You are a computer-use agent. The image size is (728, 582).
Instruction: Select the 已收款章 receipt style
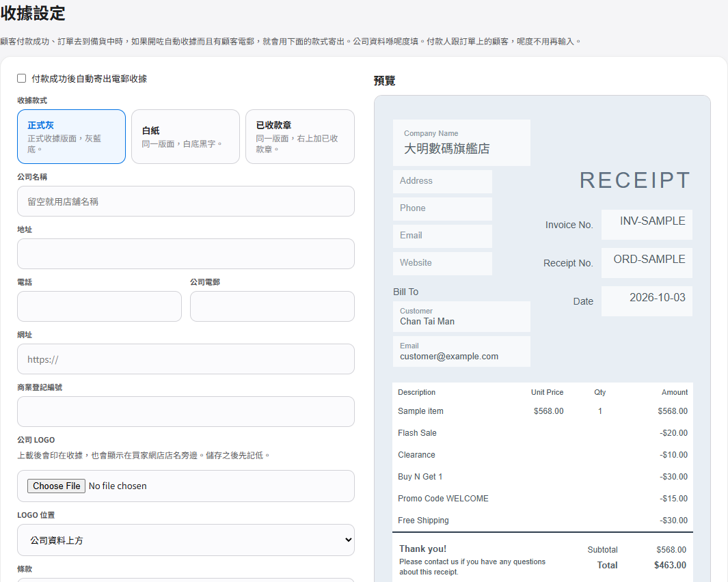300,137
